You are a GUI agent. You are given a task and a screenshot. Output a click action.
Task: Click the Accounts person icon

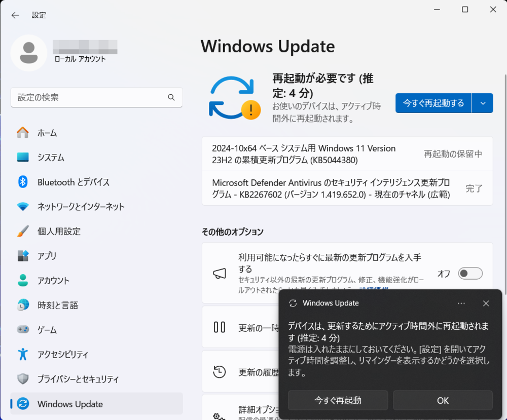click(x=23, y=280)
